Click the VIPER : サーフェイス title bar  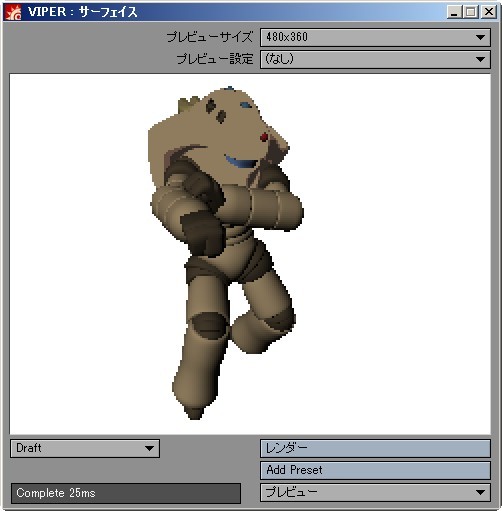(233, 12)
